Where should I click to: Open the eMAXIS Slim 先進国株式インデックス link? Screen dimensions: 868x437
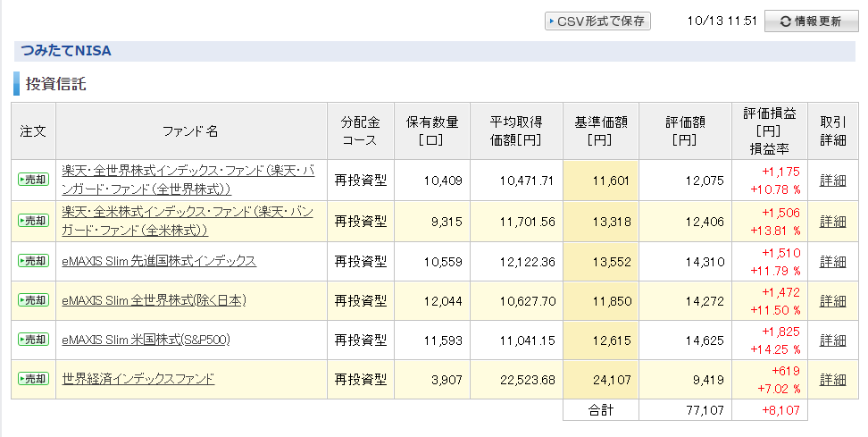coord(159,261)
